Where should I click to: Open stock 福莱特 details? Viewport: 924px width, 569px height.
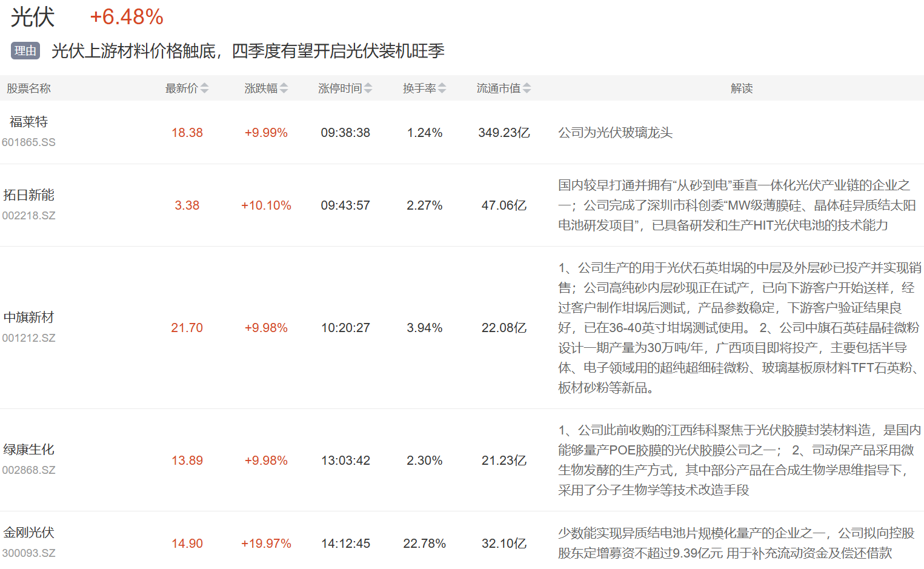(x=28, y=122)
